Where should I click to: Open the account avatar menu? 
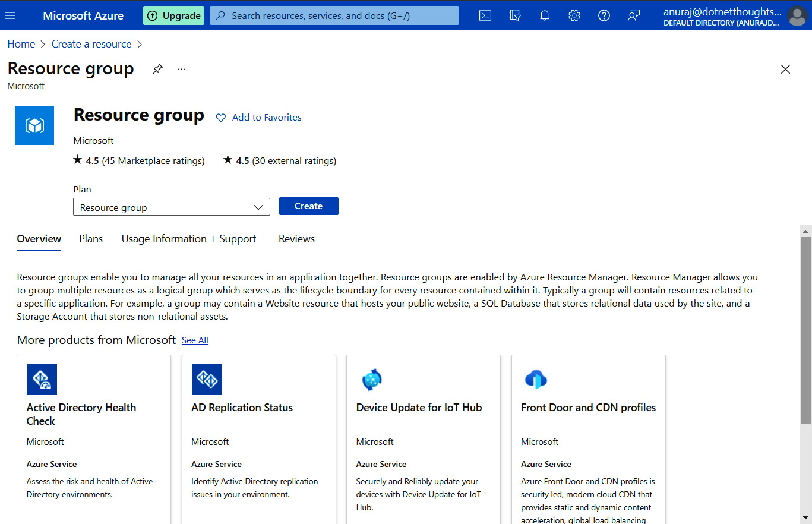tap(797, 15)
